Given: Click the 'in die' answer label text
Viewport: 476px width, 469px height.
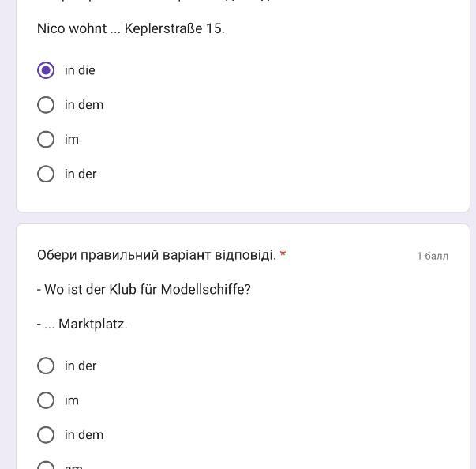Looking at the screenshot, I should point(80,70).
